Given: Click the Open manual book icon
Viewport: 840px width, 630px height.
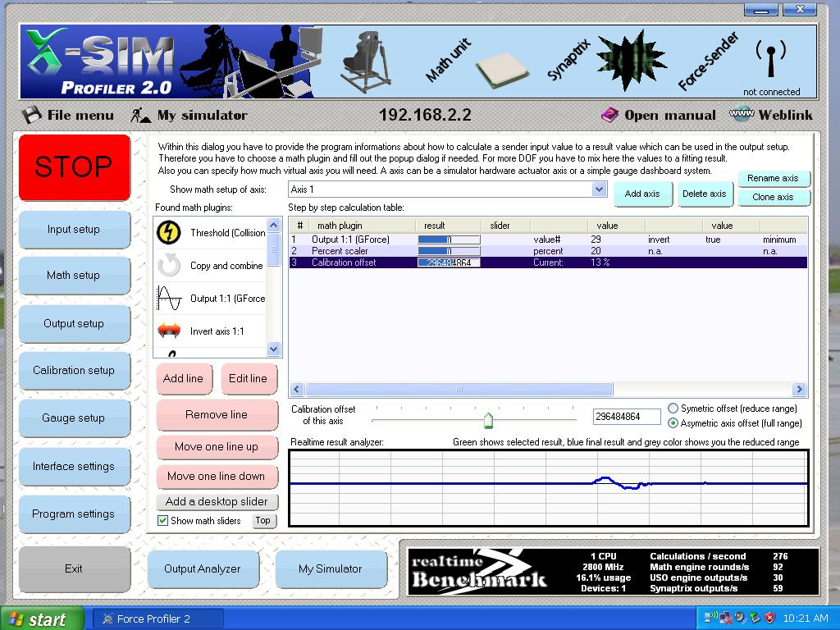Looking at the screenshot, I should point(609,115).
